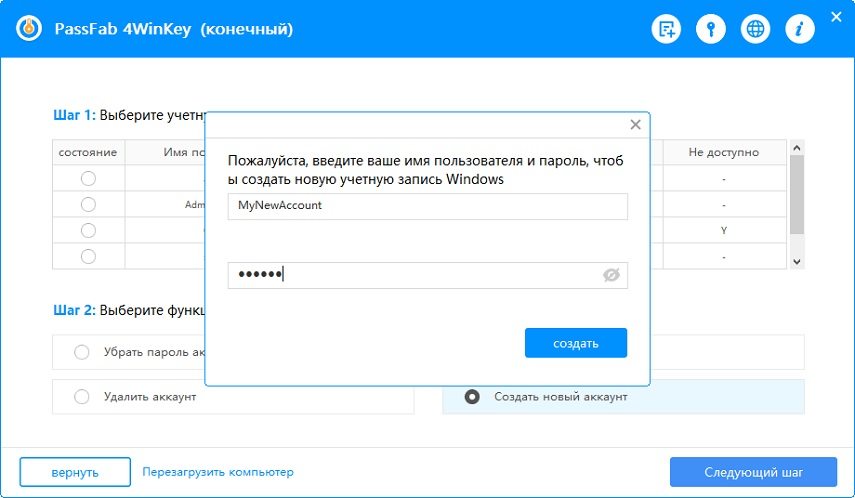Select the radio button in the row marked Y

[x=88, y=230]
